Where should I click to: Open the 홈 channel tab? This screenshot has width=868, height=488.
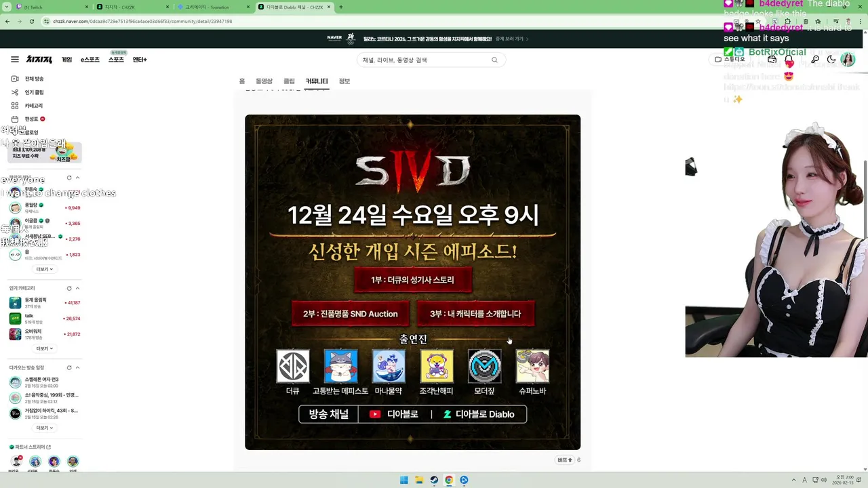(242, 81)
